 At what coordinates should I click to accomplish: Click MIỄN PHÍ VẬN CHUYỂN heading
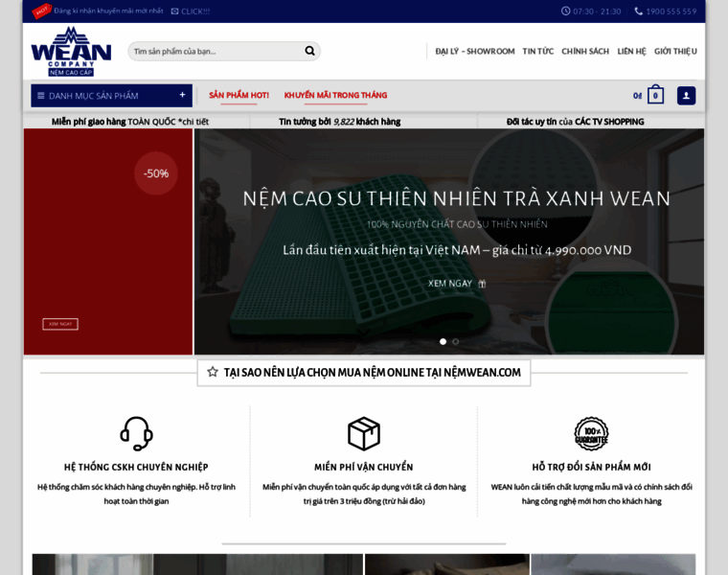click(364, 467)
